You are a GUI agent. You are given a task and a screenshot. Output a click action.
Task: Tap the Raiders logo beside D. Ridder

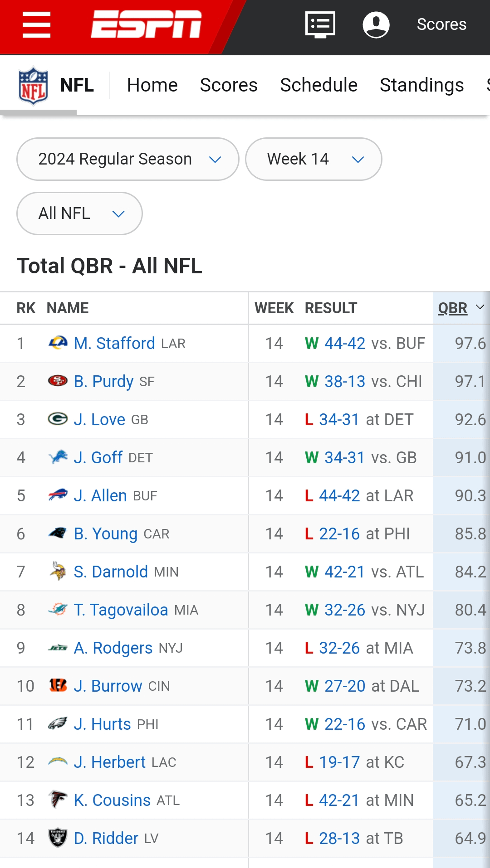click(x=58, y=838)
